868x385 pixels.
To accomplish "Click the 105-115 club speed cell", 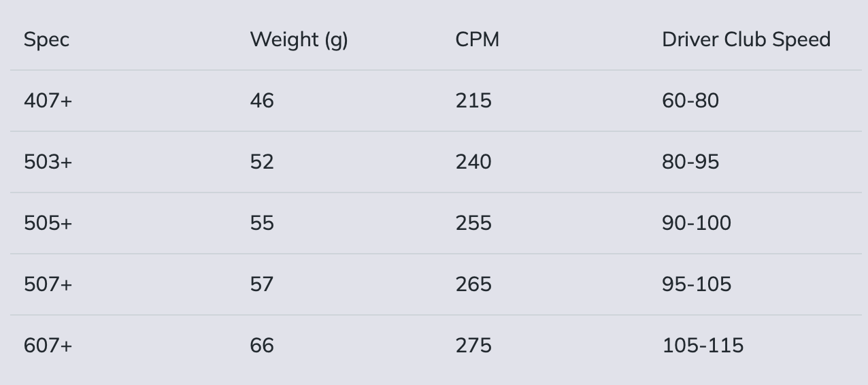I will (x=702, y=346).
